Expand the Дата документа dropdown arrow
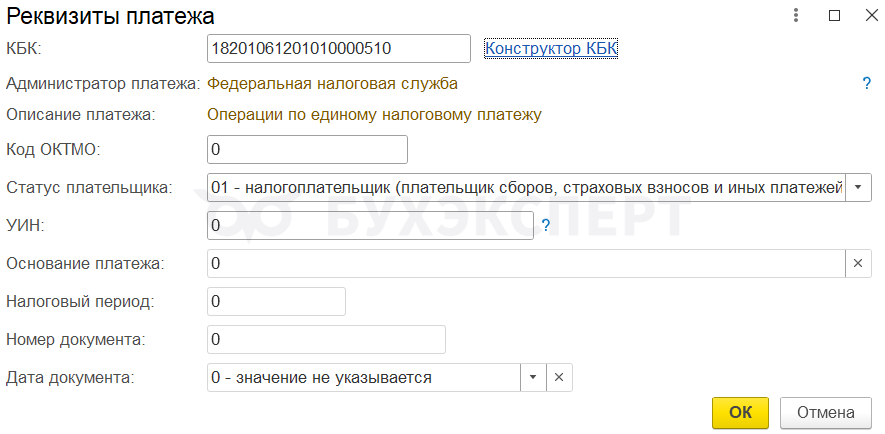885x434 pixels. point(533,377)
